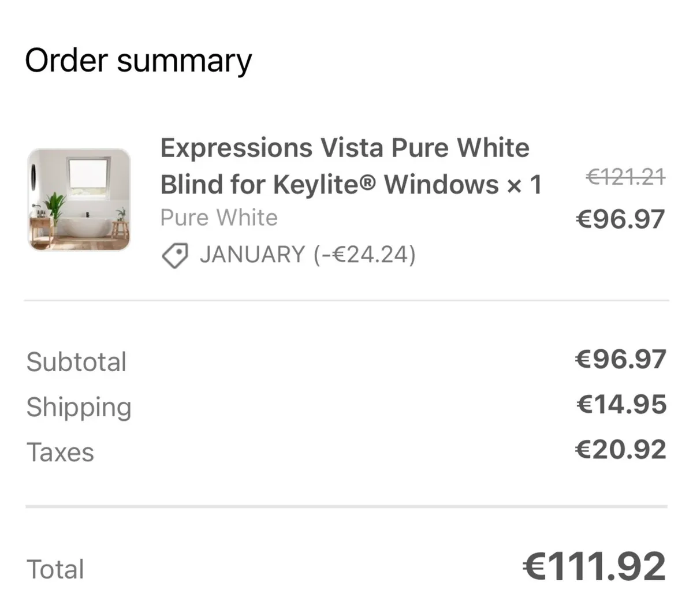693x616 pixels.
Task: Click the -€24.24 discount amount
Action: pyautogui.click(x=365, y=255)
